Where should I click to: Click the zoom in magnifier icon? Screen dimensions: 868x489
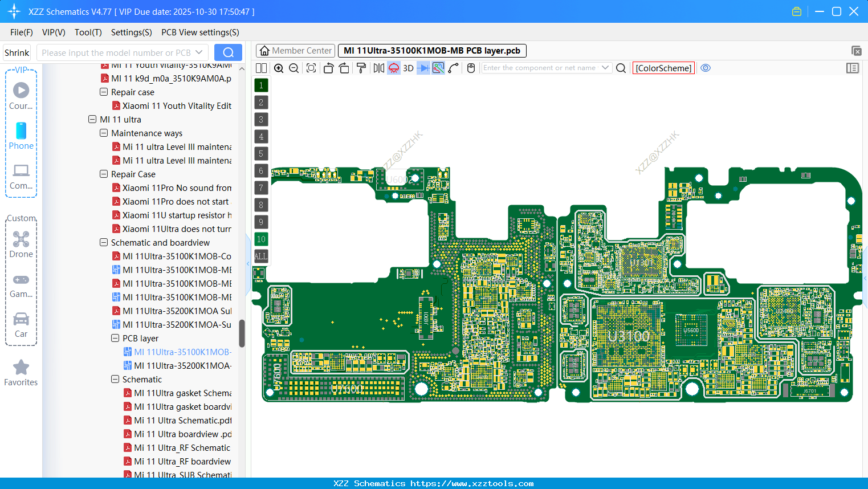coord(279,68)
